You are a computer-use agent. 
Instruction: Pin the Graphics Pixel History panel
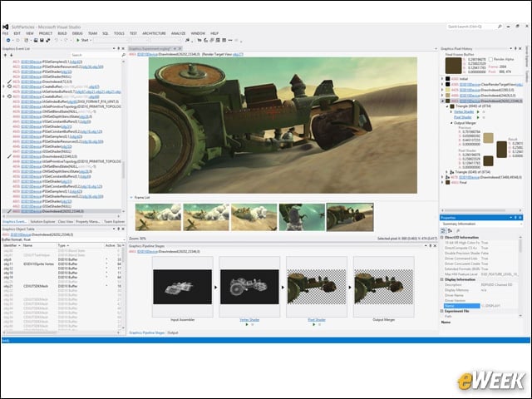click(515, 48)
